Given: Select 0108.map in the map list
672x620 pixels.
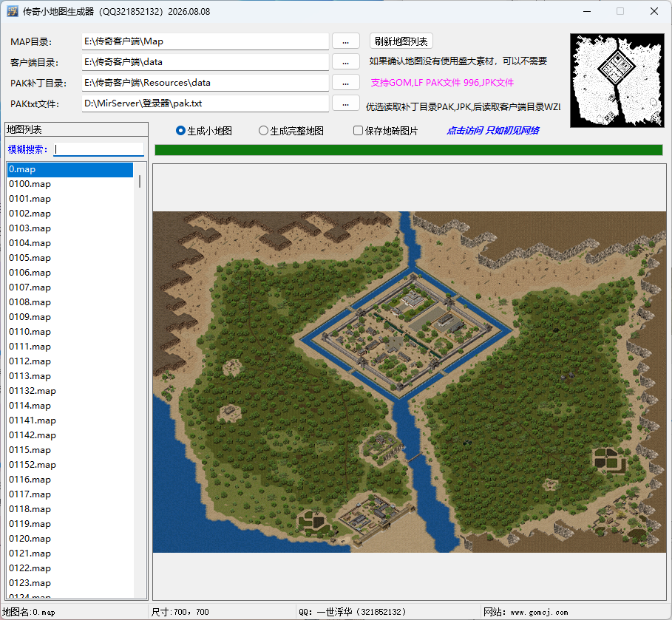Looking at the screenshot, I should (x=70, y=302).
